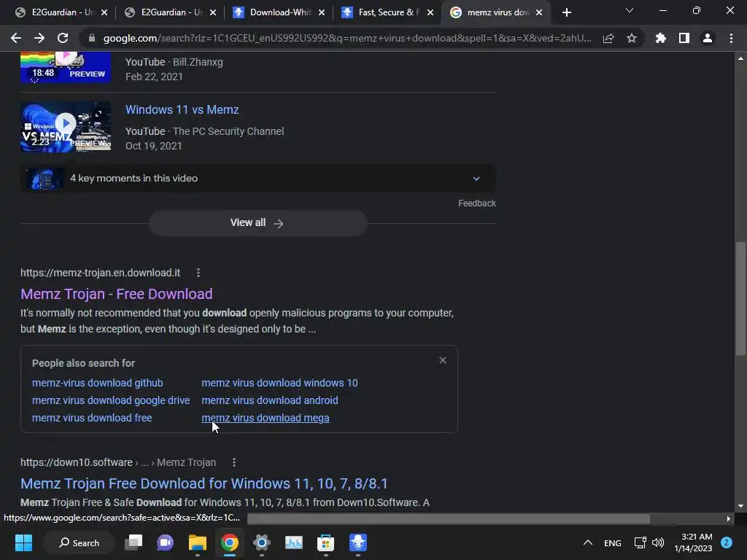Open options for the down10.software result
This screenshot has width=747, height=560.
tap(234, 462)
